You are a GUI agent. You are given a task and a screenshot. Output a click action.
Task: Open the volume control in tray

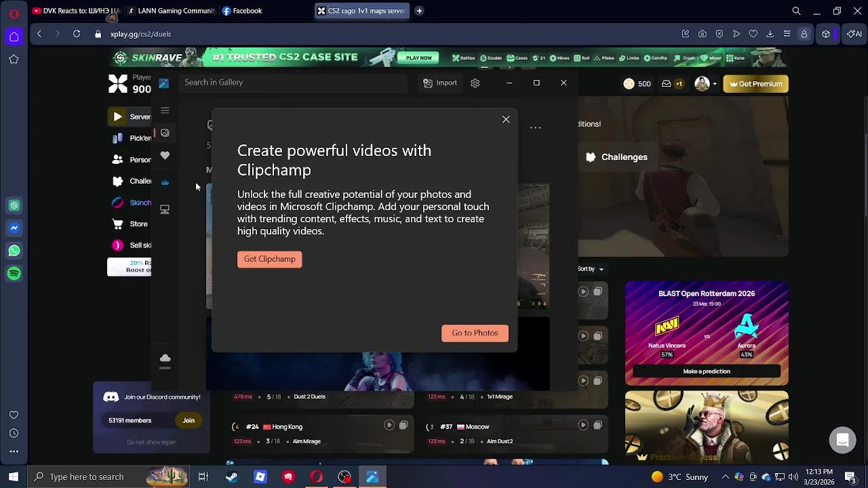pos(793,477)
